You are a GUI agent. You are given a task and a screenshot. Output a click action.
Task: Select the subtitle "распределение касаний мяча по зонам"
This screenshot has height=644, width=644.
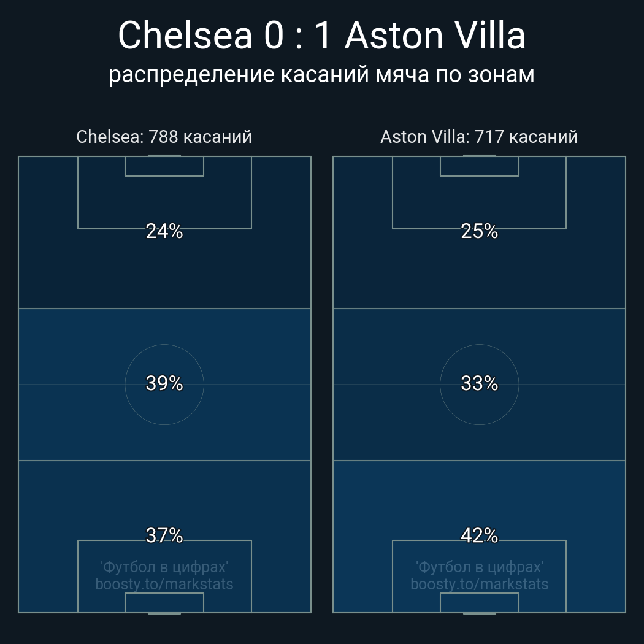(322, 74)
